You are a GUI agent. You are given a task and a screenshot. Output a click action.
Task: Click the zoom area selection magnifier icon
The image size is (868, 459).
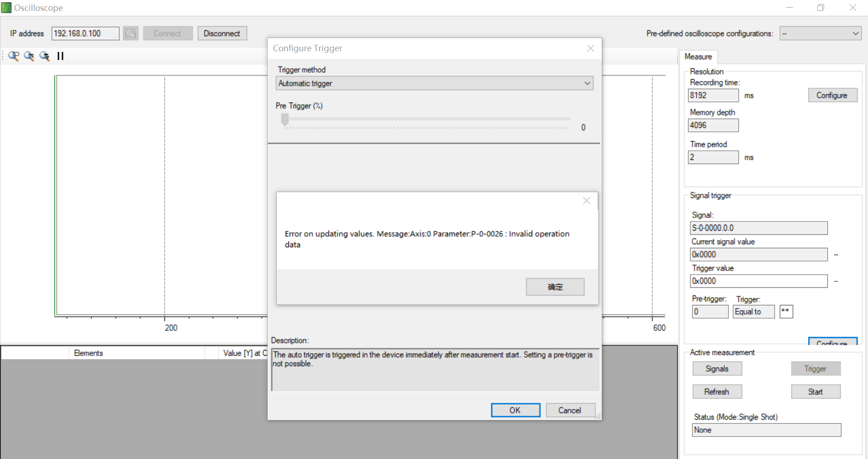[x=14, y=56]
